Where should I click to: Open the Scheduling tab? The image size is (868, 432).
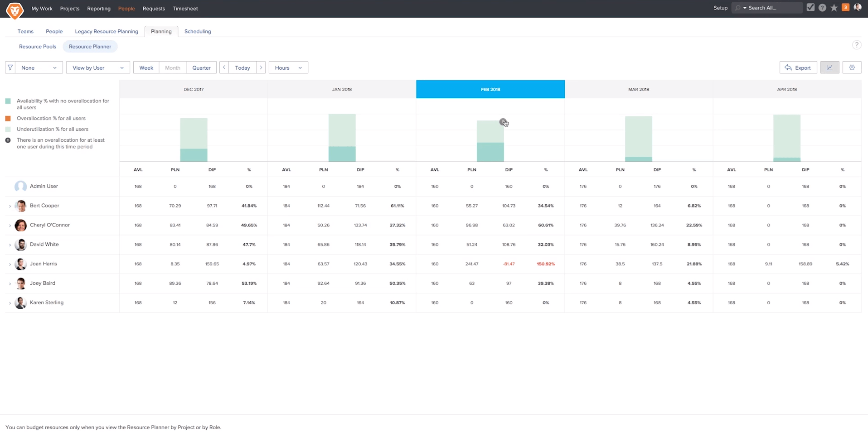[198, 31]
